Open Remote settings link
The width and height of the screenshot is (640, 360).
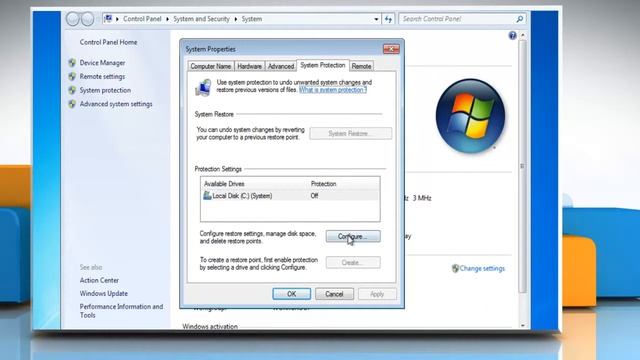102,76
